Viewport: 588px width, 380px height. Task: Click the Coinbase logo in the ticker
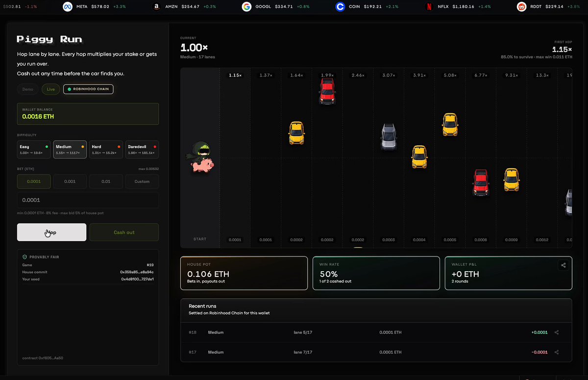340,7
